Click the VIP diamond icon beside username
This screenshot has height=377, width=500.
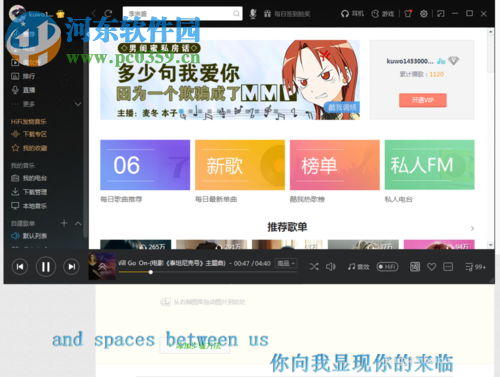coord(453,61)
